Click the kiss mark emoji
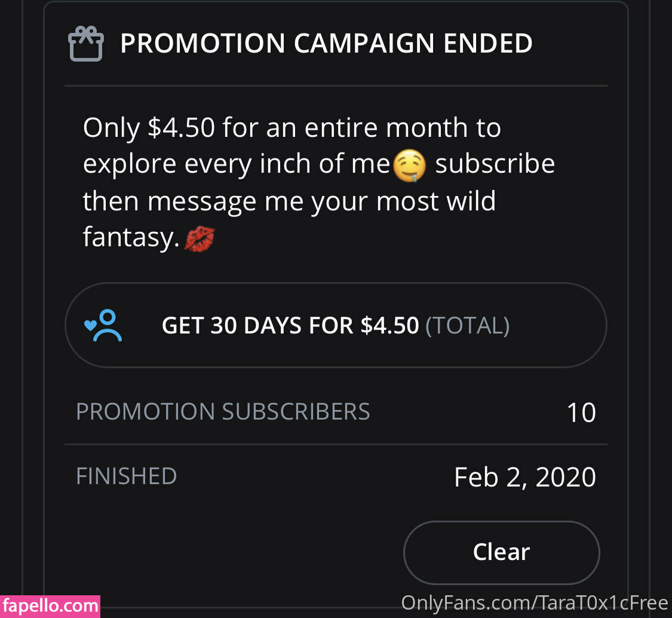 (x=200, y=239)
